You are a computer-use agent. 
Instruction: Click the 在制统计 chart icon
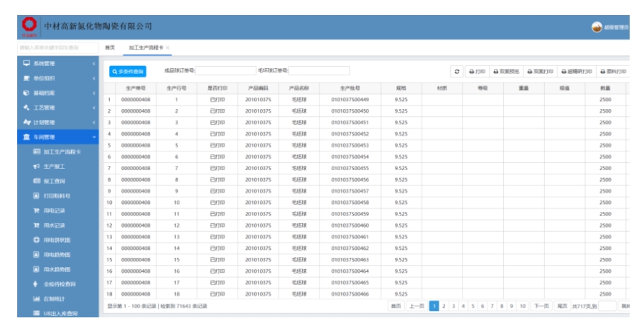tap(37, 299)
